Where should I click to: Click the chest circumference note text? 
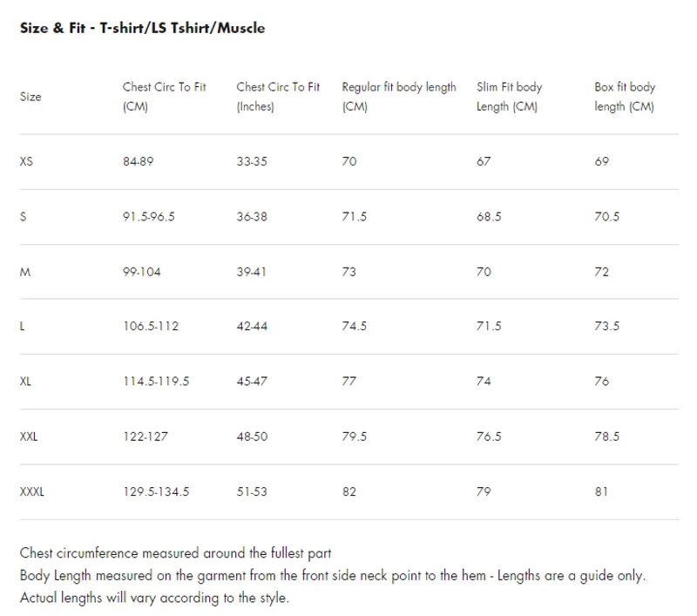pos(176,553)
